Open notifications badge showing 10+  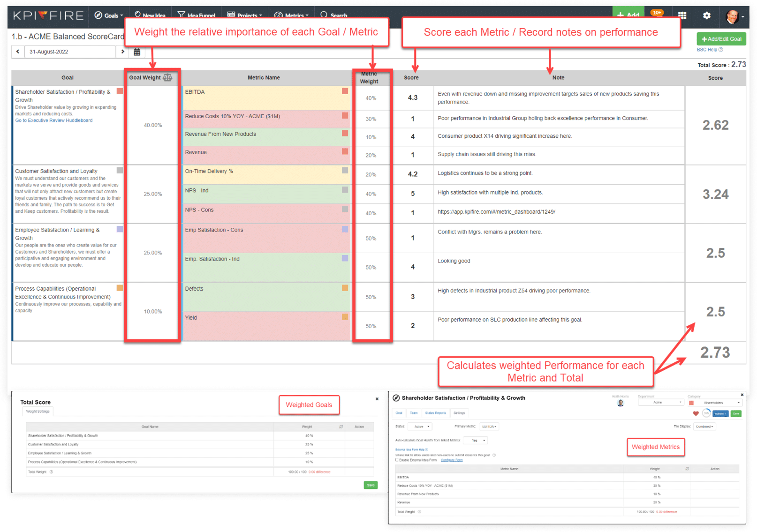click(657, 13)
